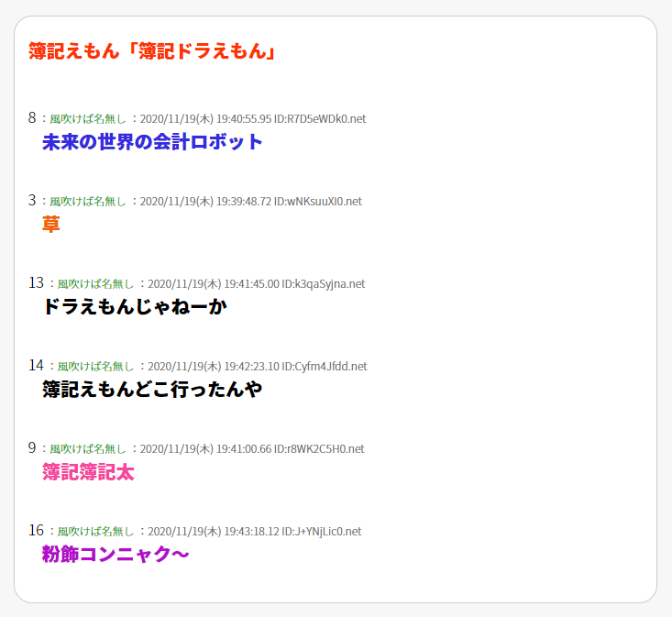The image size is (672, 617).
Task: Click the 風吹けば名無し name on post 14
Action: tap(96, 367)
